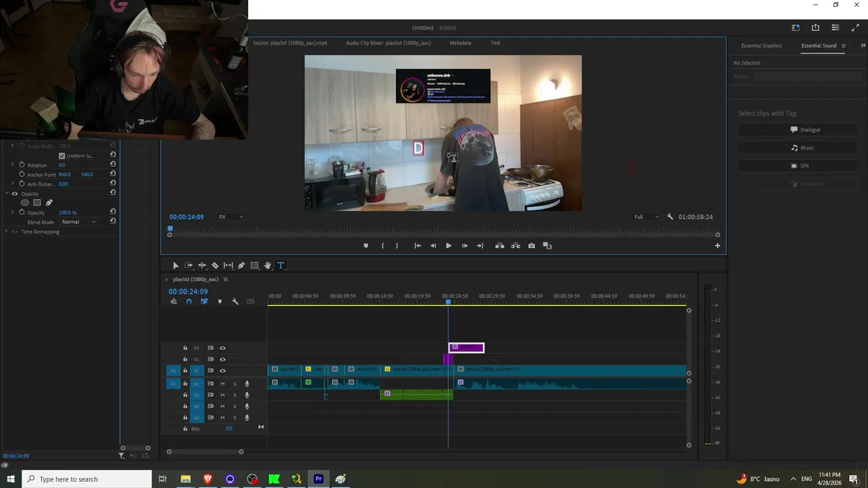The height and width of the screenshot is (488, 868).
Task: Click the Extract button
Action: point(515,246)
